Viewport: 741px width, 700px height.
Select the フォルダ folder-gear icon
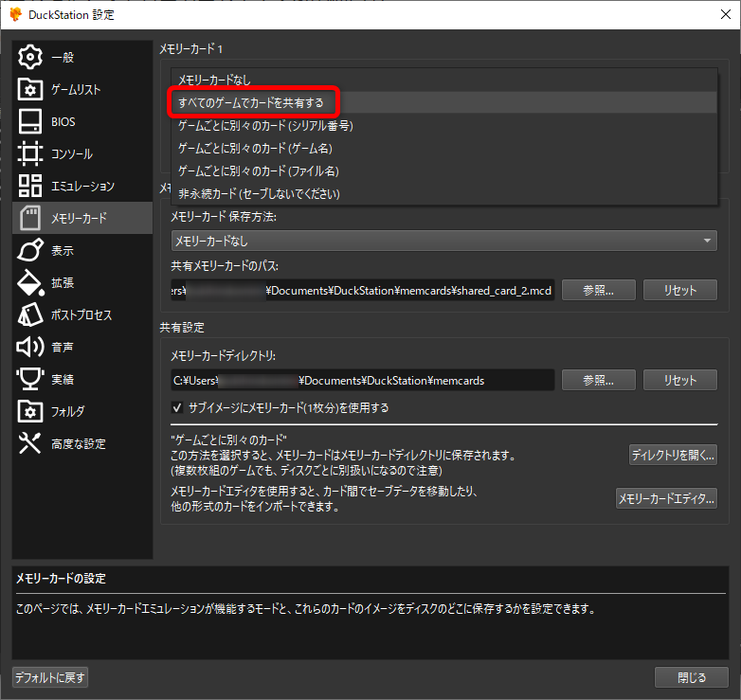click(x=29, y=411)
